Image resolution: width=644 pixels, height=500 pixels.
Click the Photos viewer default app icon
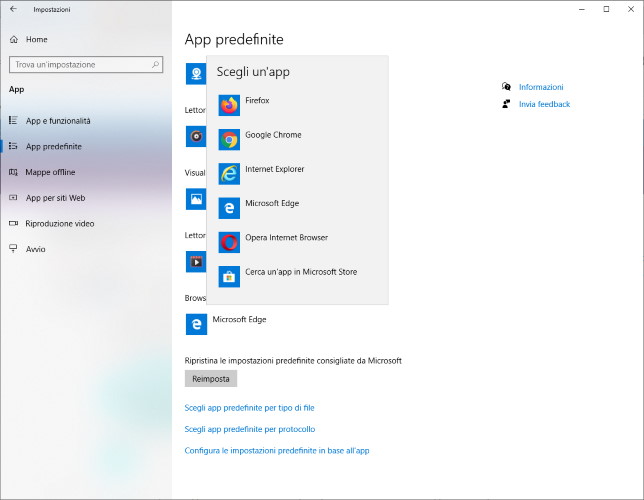tap(196, 199)
